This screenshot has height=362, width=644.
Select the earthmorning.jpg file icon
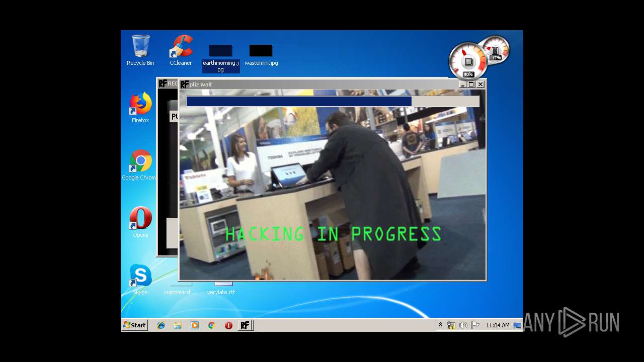[x=220, y=58]
